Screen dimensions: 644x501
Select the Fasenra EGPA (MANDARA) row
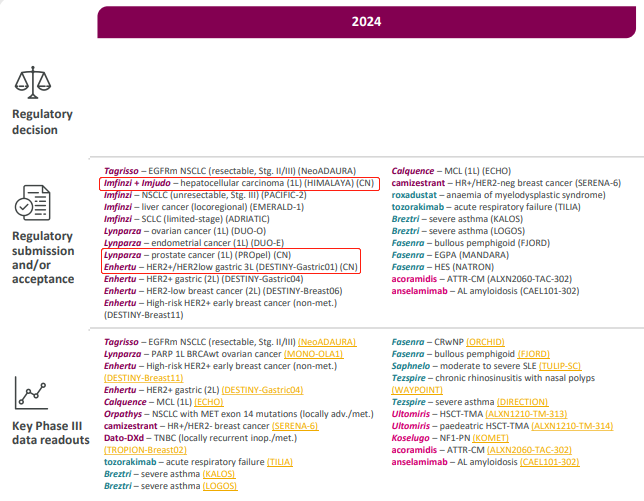coord(450,255)
